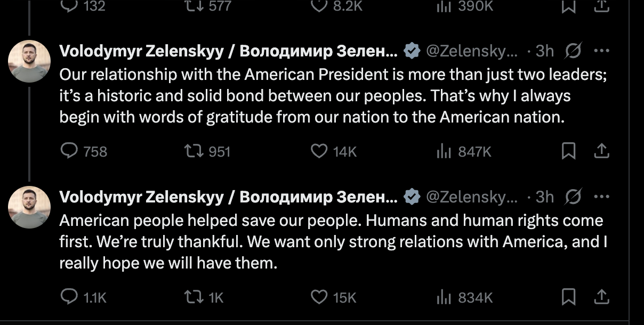Open more options on the bottom tweet
This screenshot has width=644, height=325.
click(601, 197)
